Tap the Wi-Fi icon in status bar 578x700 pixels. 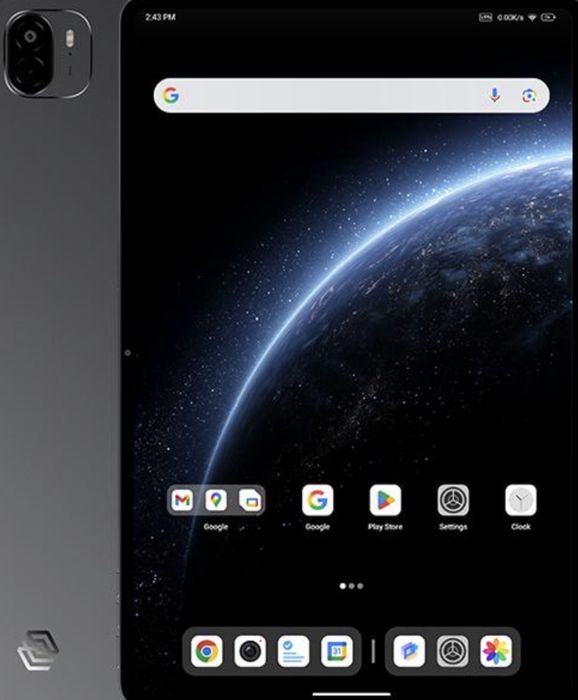point(532,17)
